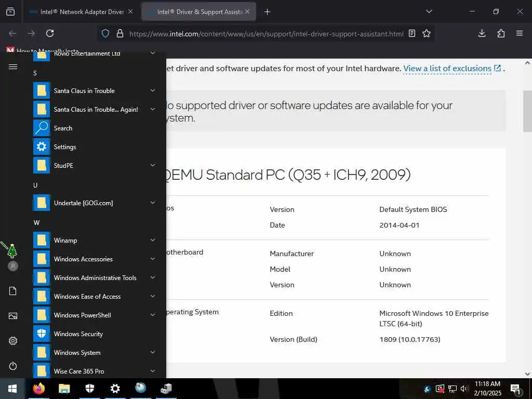Viewport: 532px width, 399px height.
Task: Jump to the 'U' letter header in Start
Action: pyautogui.click(x=35, y=185)
